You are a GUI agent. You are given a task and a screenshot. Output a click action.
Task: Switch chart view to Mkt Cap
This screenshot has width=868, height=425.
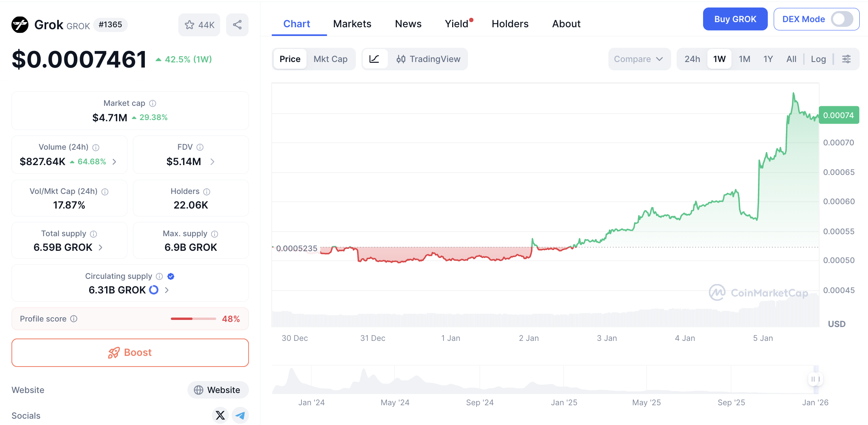point(330,59)
